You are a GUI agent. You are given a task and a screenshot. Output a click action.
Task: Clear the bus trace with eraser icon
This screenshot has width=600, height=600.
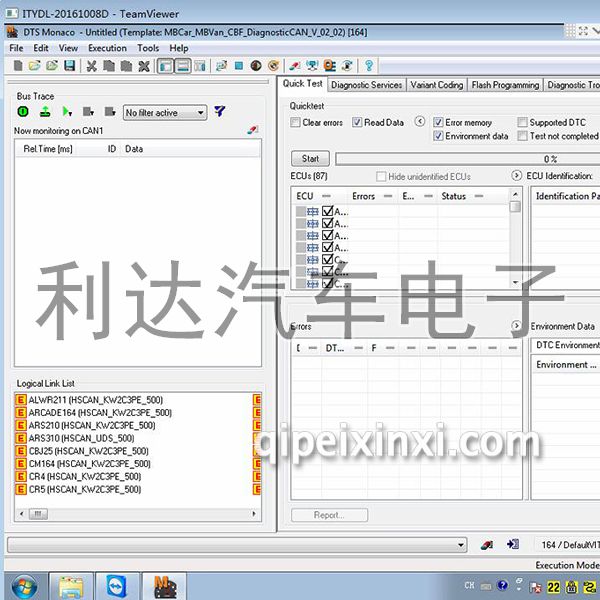pyautogui.click(x=253, y=130)
